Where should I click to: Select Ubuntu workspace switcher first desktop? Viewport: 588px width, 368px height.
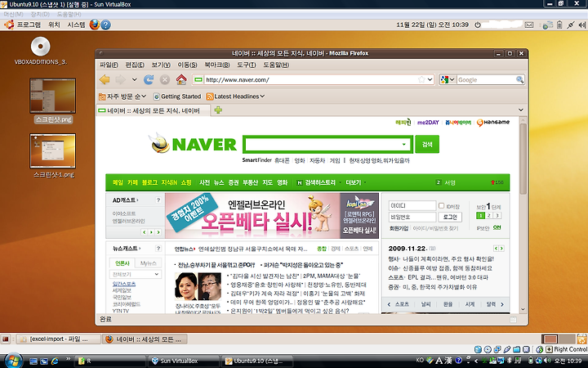coord(550,339)
